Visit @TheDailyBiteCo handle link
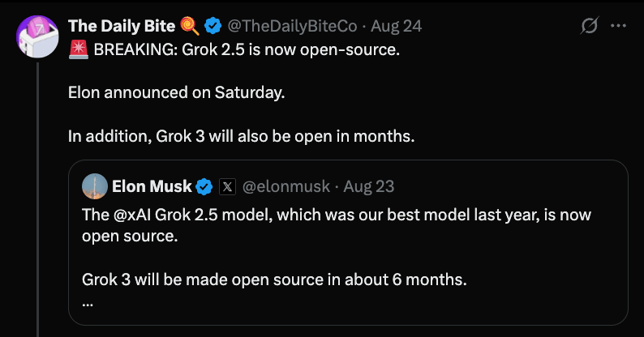Image resolution: width=644 pixels, height=337 pixels. [292, 26]
